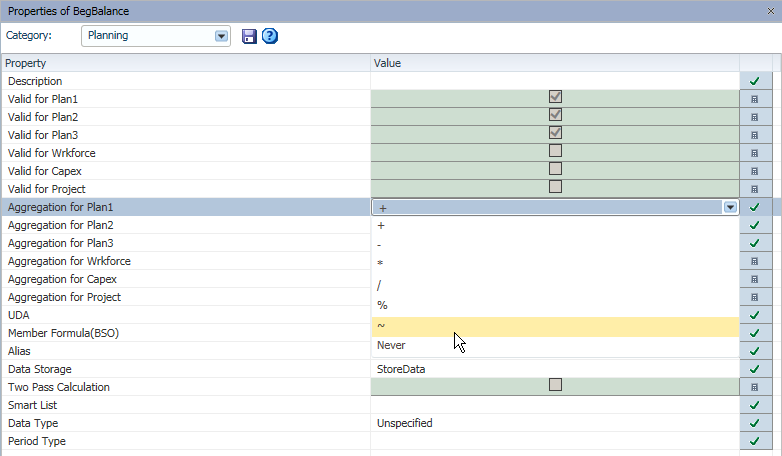782x456 pixels.
Task: Click the grid icon for Two Pass Calculation
Action: pos(755,387)
